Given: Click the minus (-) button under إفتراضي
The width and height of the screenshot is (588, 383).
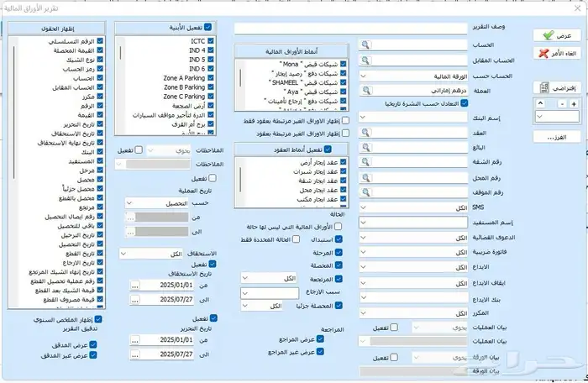Looking at the screenshot, I should 562,104.
